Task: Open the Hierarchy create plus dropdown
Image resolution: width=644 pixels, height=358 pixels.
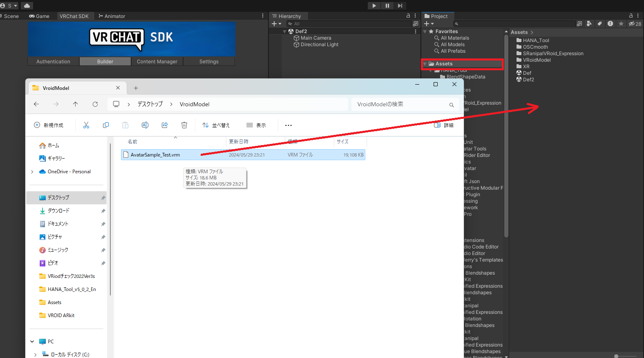Action: pos(276,24)
